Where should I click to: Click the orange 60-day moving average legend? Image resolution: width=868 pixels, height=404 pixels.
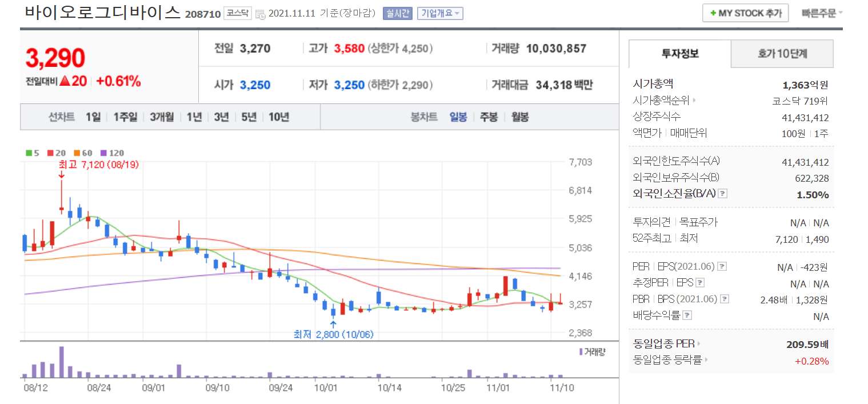pos(82,153)
